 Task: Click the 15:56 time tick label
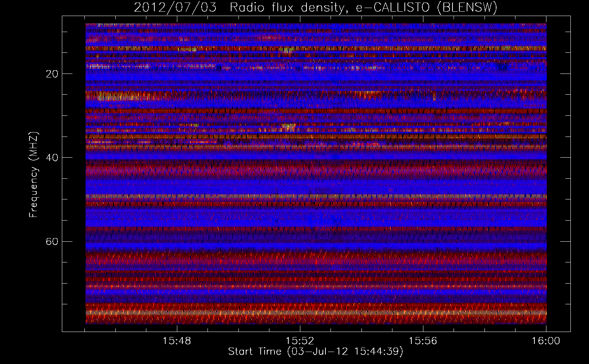423,341
